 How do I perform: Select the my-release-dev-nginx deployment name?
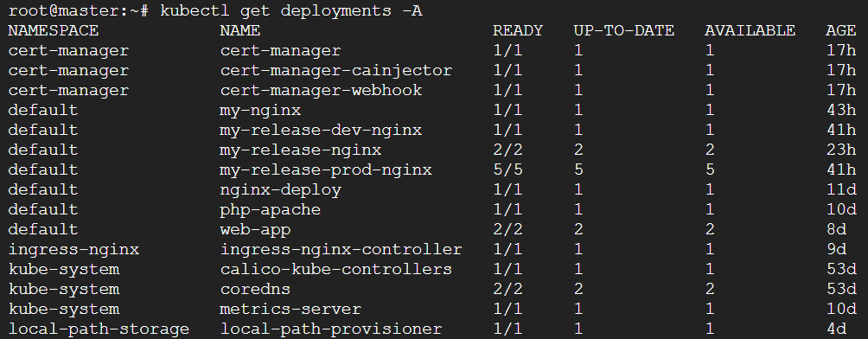coord(321,131)
